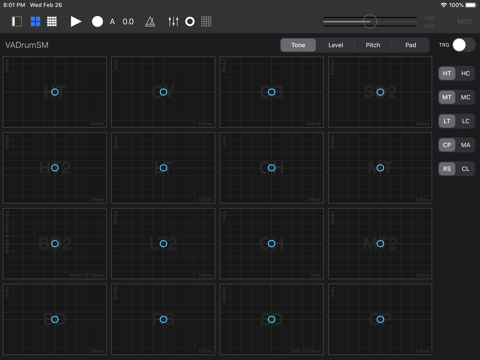The width and height of the screenshot is (480, 360).
Task: Click the blue XY handle in MT2 pad
Action: [x=380, y=244]
